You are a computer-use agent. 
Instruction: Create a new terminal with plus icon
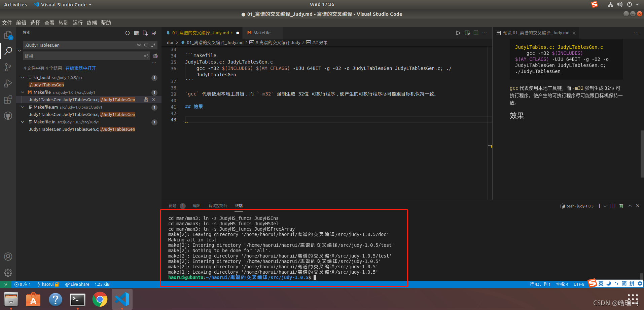point(599,206)
